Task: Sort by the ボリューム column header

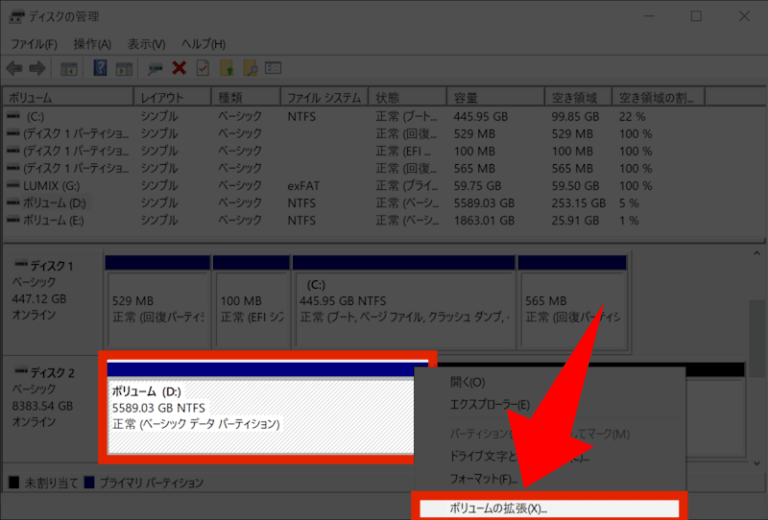Action: [x=68, y=97]
